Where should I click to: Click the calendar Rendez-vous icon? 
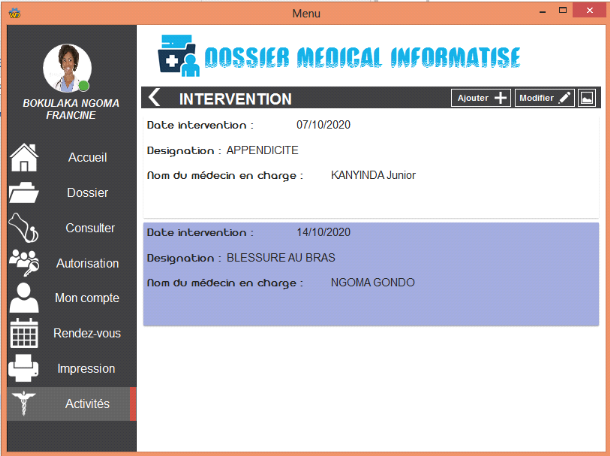tap(24, 333)
